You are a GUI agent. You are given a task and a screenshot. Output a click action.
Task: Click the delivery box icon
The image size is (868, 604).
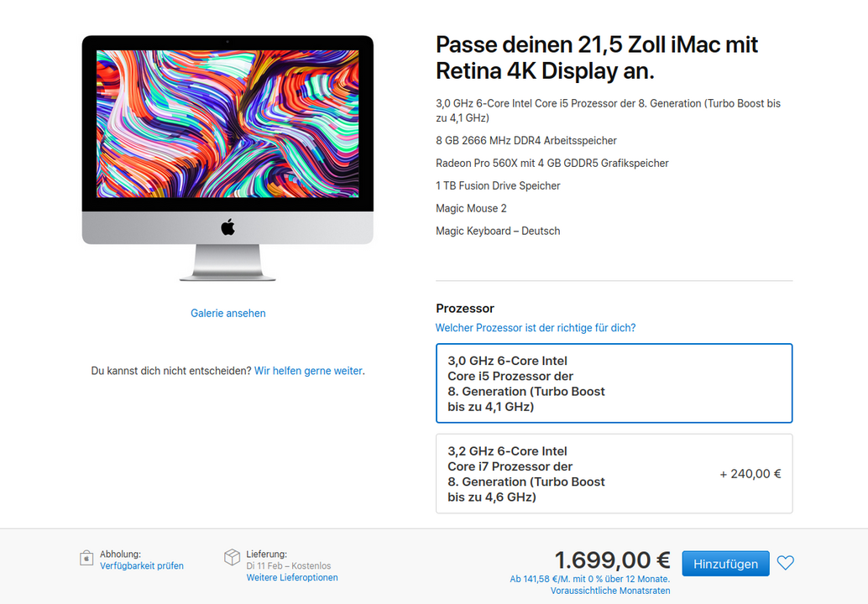coord(232,558)
